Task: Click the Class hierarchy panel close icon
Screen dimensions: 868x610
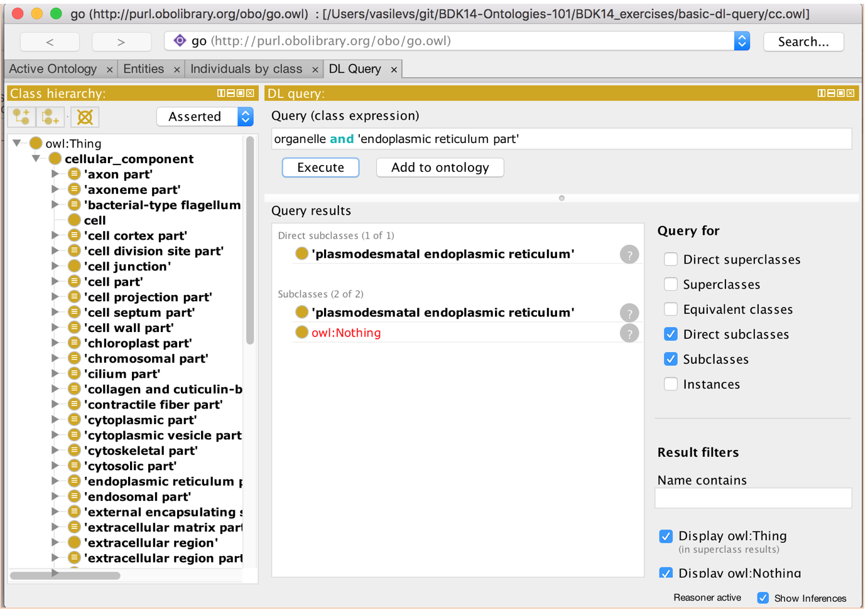Action: click(x=251, y=94)
